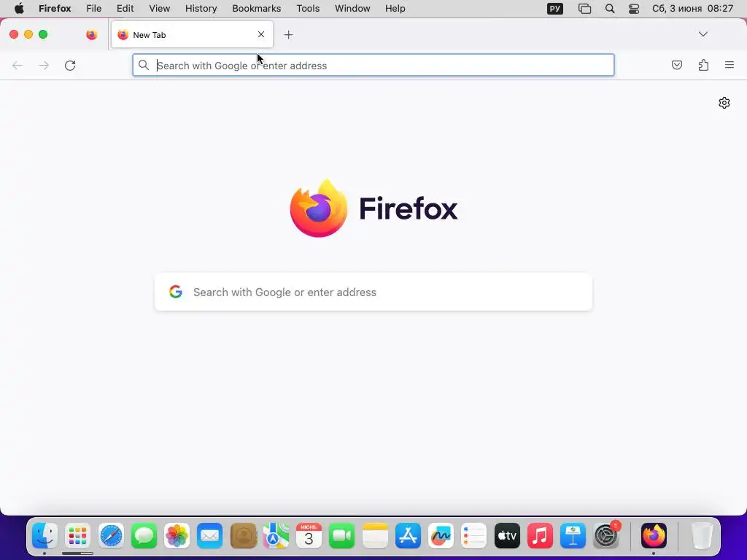747x560 pixels.
Task: Expand the list all tabs chevron
Action: (x=703, y=34)
